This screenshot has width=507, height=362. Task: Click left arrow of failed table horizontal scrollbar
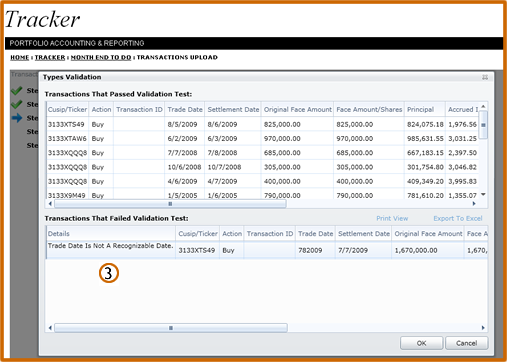pyautogui.click(x=50, y=328)
